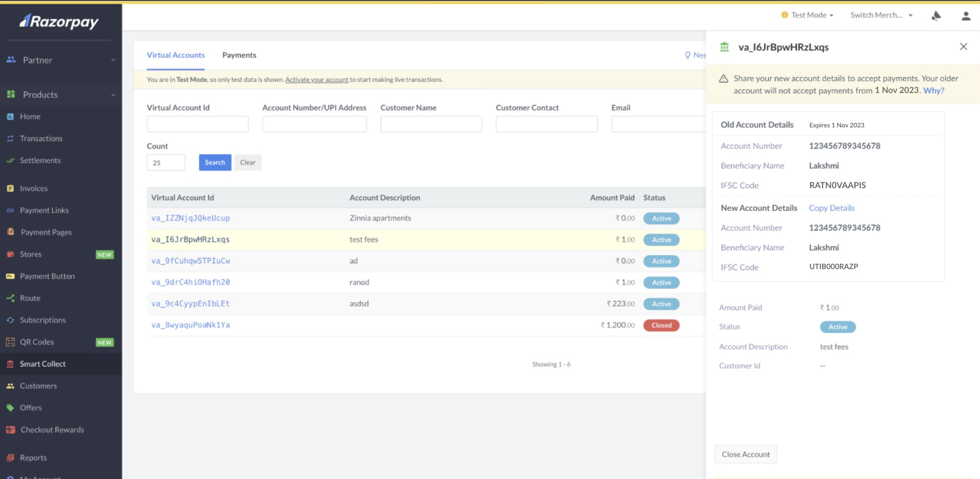Open virtual account va_9c4CyypEnIbLEt
This screenshot has width=980, height=479.
pos(191,303)
